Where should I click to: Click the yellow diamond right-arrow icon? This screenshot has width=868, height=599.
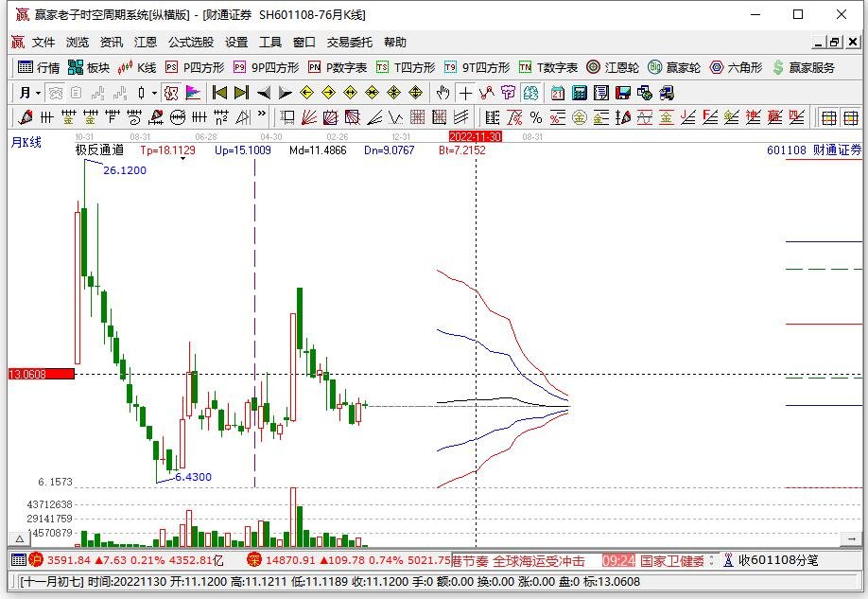coord(329,93)
